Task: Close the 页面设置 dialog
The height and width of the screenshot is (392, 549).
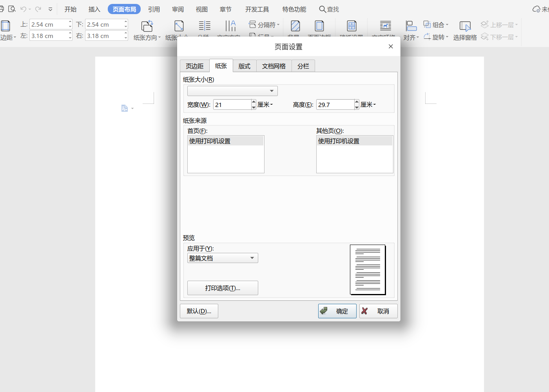Action: coord(391,46)
